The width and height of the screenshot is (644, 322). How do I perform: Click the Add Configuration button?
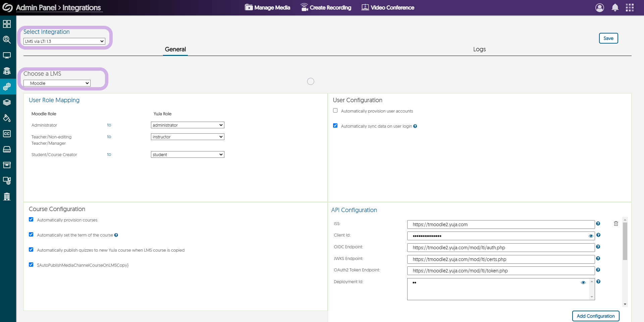[x=595, y=316]
